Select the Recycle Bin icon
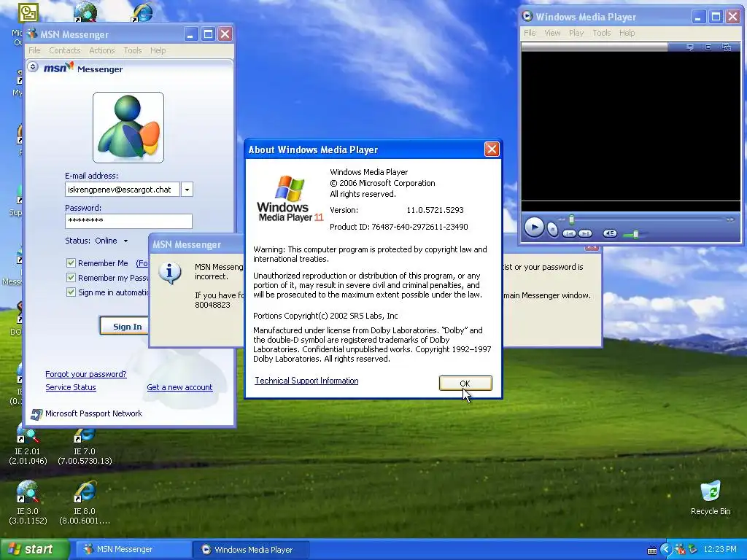Screen dimensions: 747x560 point(711,498)
